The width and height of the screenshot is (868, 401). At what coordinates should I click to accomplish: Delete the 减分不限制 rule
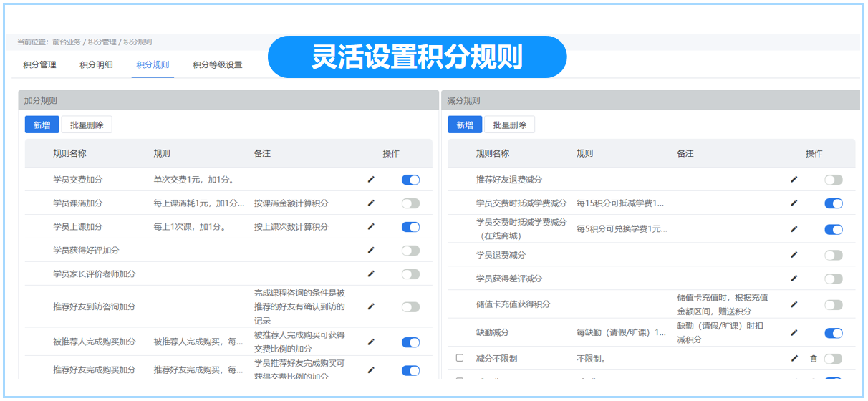[x=813, y=358]
